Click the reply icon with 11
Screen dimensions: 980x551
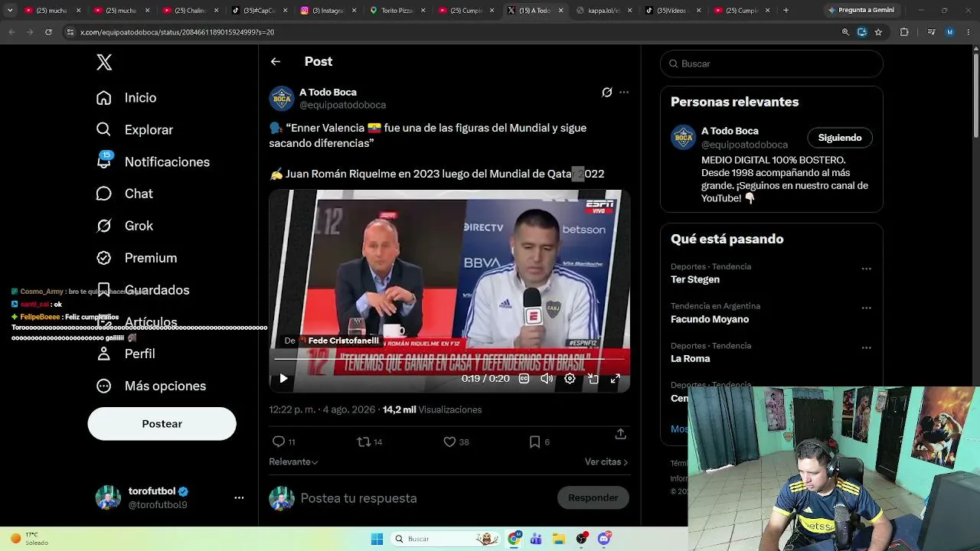pyautogui.click(x=279, y=442)
